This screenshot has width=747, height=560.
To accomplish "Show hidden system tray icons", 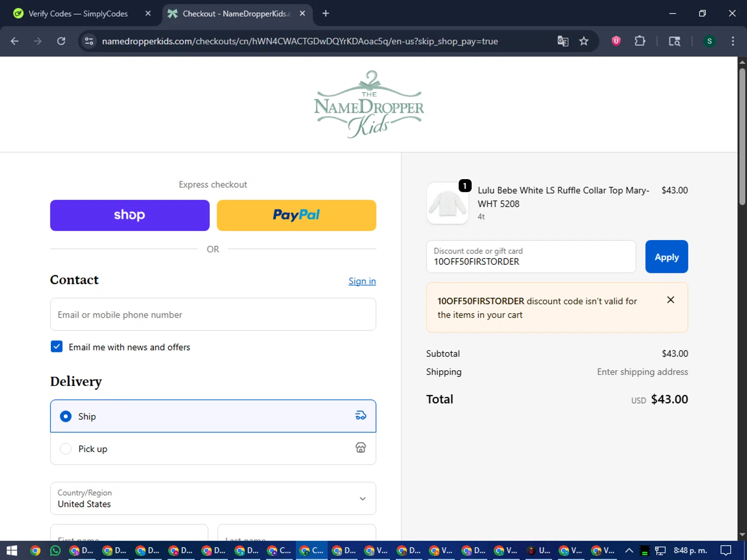I will click(629, 551).
